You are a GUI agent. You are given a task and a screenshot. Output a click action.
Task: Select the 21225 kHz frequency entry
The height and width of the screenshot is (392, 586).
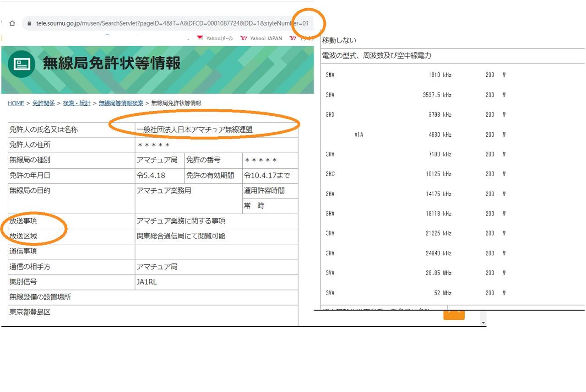click(x=439, y=233)
